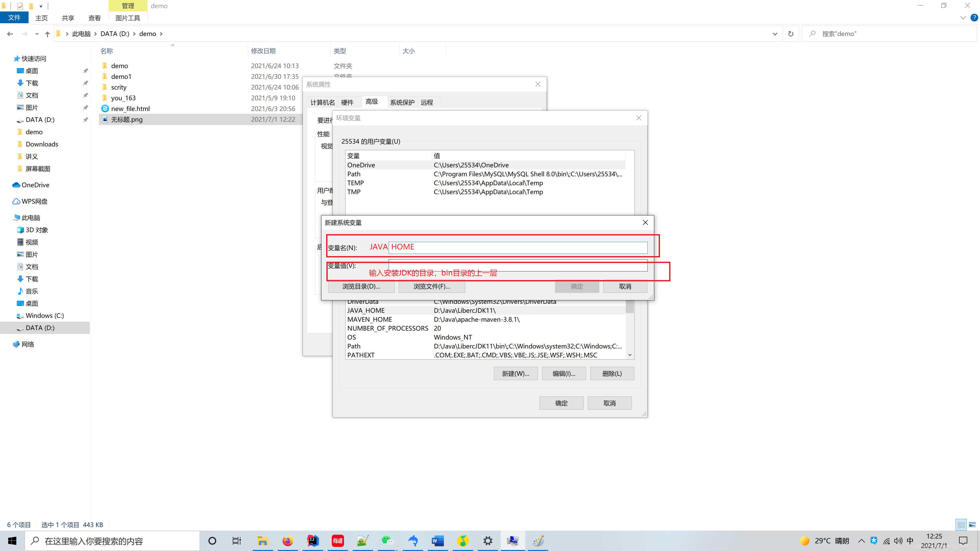This screenshot has width=980, height=551.
Task: Switch to details view layout icon
Action: 961,525
